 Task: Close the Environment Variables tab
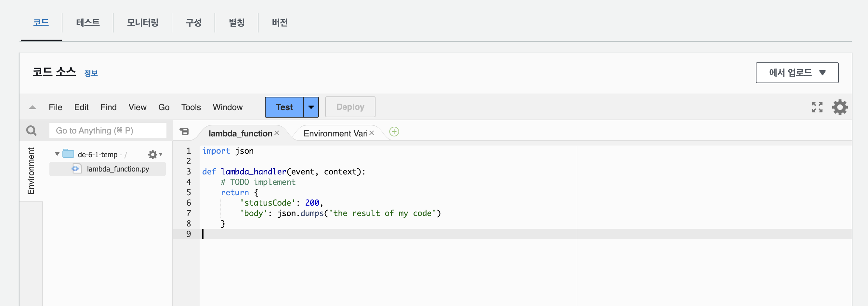(x=371, y=133)
